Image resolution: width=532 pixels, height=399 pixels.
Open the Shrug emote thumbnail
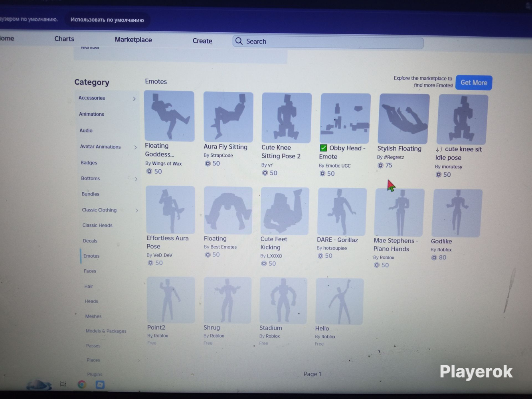(x=227, y=300)
